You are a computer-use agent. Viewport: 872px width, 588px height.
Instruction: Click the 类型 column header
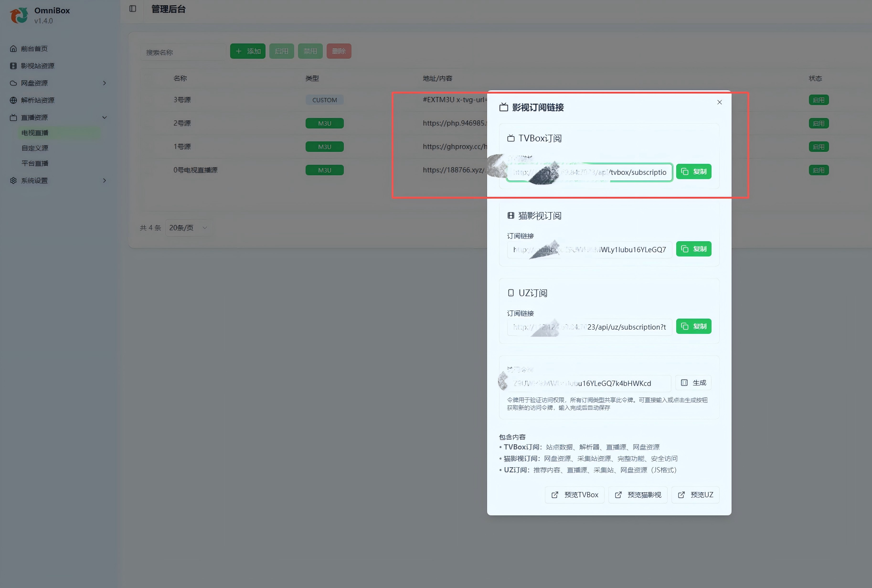click(x=312, y=78)
